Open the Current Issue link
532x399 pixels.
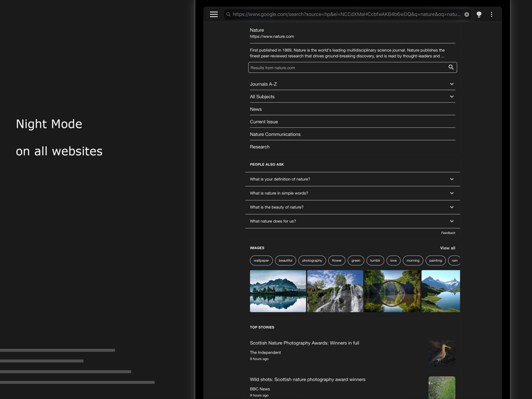(264, 122)
